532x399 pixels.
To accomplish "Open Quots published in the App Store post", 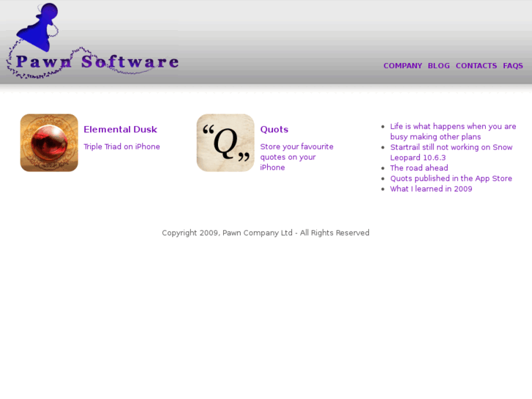I will pos(451,179).
